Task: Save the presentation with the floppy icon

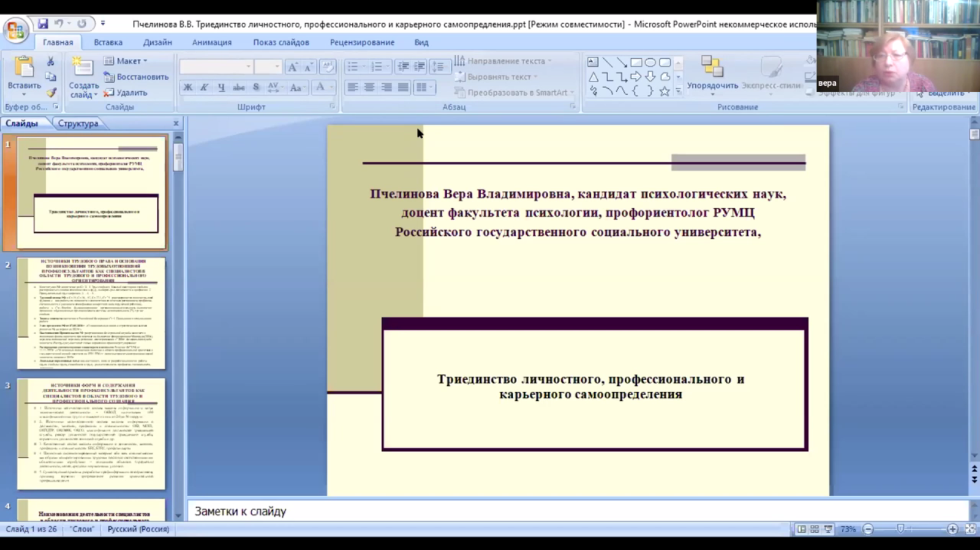Action: click(x=43, y=24)
